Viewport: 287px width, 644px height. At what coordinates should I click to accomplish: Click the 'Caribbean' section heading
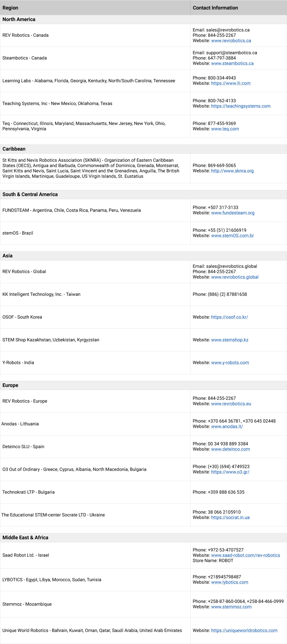14,149
